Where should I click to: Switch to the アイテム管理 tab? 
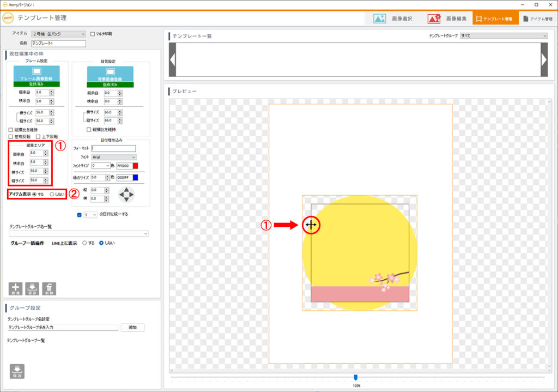click(537, 19)
